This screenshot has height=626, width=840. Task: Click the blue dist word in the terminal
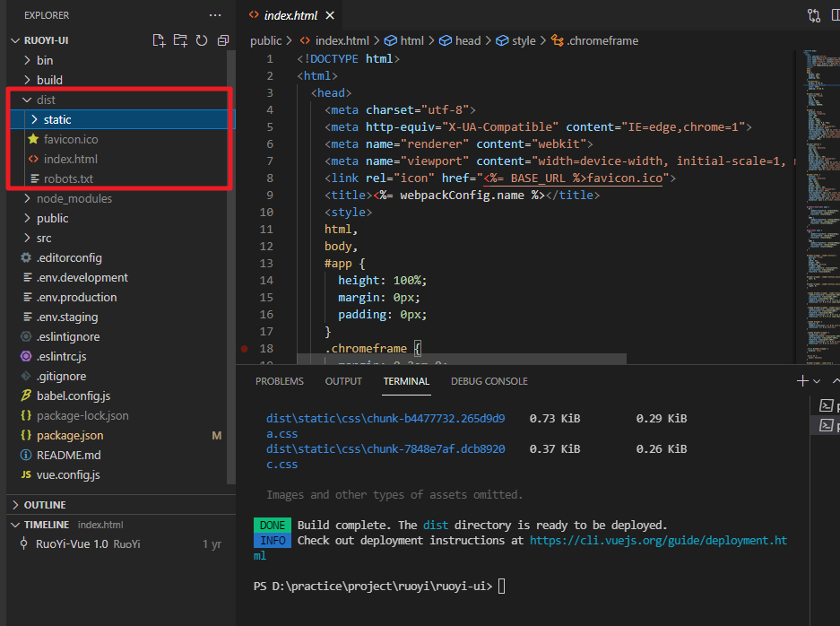coord(436,526)
